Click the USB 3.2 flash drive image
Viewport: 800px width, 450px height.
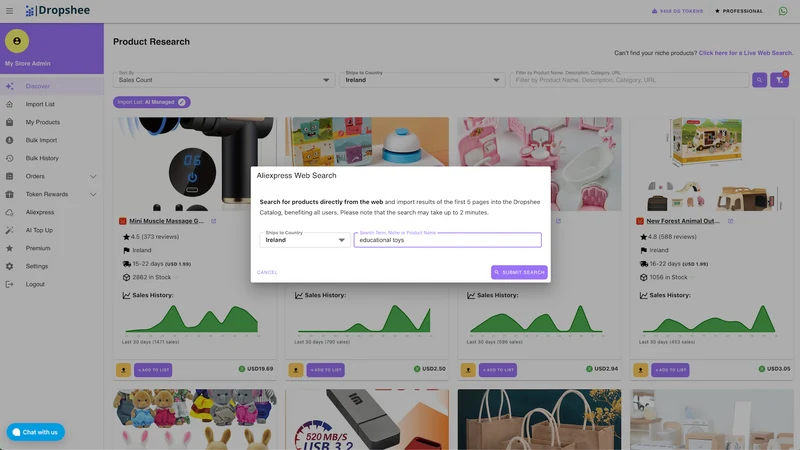pyautogui.click(x=367, y=419)
